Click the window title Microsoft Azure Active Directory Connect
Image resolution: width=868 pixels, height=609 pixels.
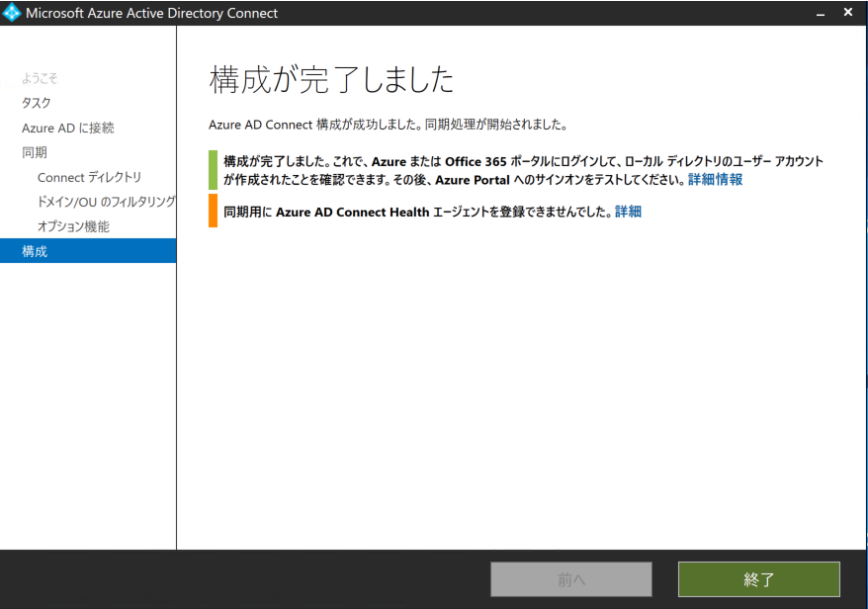point(151,13)
